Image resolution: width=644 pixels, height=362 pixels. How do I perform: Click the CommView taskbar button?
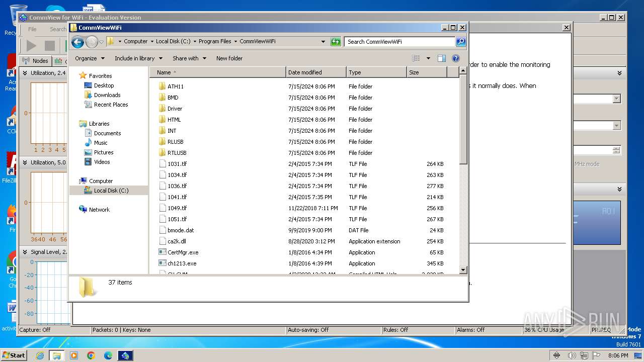tap(125, 355)
